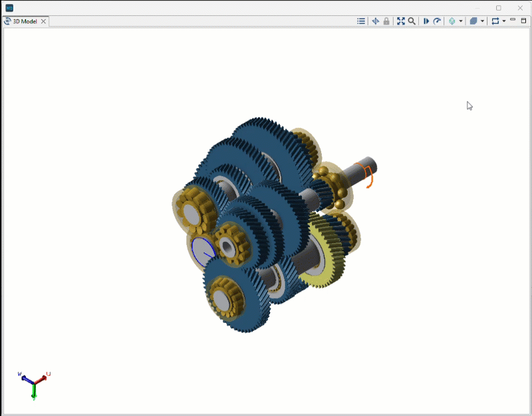The width and height of the screenshot is (532, 416).
Task: Start animation with the play icon
Action: coord(426,21)
